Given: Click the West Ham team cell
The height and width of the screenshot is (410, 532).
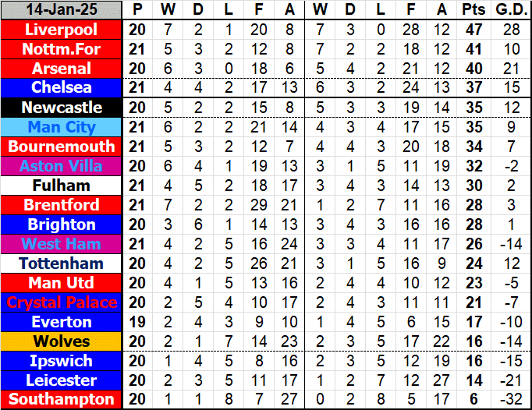Looking at the screenshot, I should click(62, 244).
